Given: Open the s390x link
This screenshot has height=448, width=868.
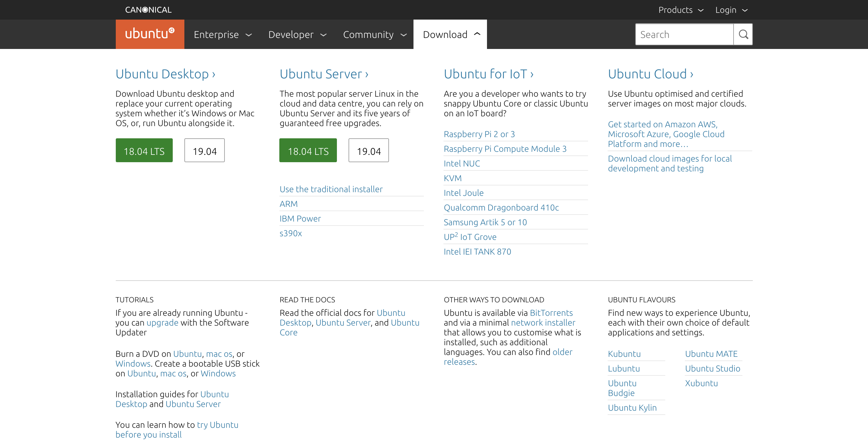Looking at the screenshot, I should point(290,233).
